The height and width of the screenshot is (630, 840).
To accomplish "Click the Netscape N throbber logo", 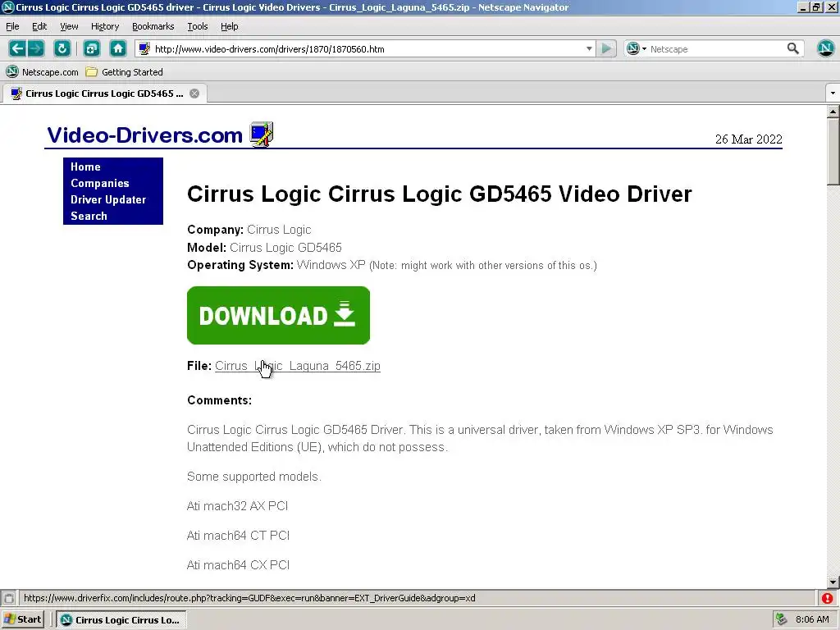I will 825,48.
